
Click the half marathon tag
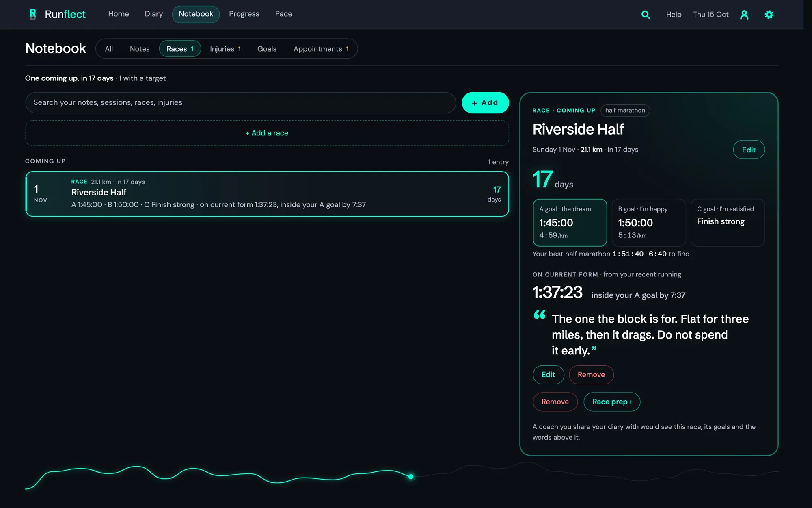(625, 111)
